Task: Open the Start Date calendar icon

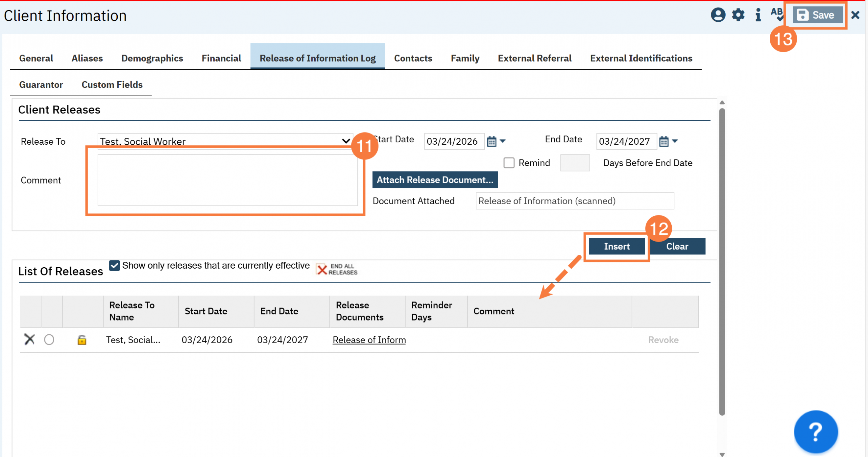Action: [491, 141]
